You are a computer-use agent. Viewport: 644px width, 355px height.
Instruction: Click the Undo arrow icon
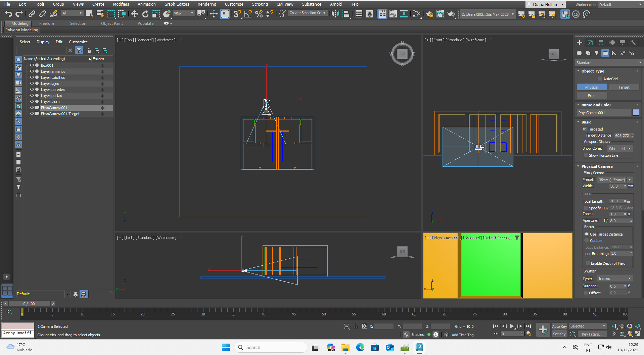coord(8,14)
